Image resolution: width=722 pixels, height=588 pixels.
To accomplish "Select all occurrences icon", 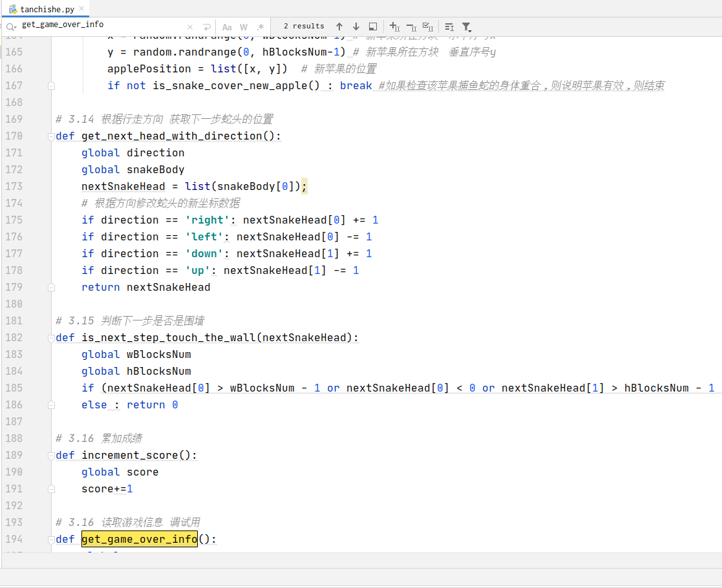I will [x=428, y=26].
